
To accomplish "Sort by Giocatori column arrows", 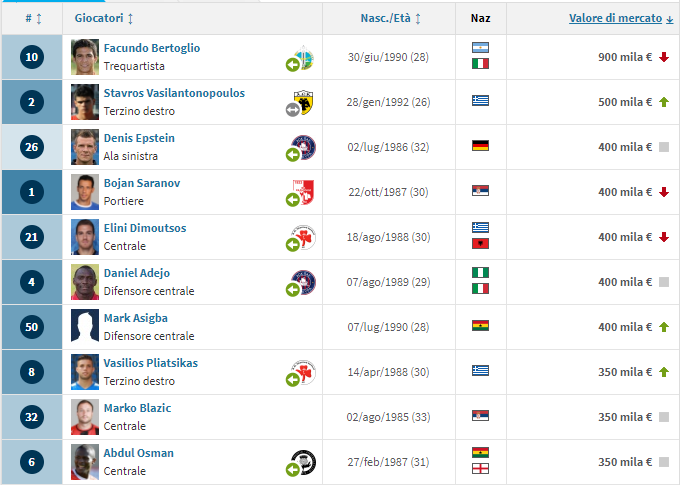I will [x=130, y=18].
